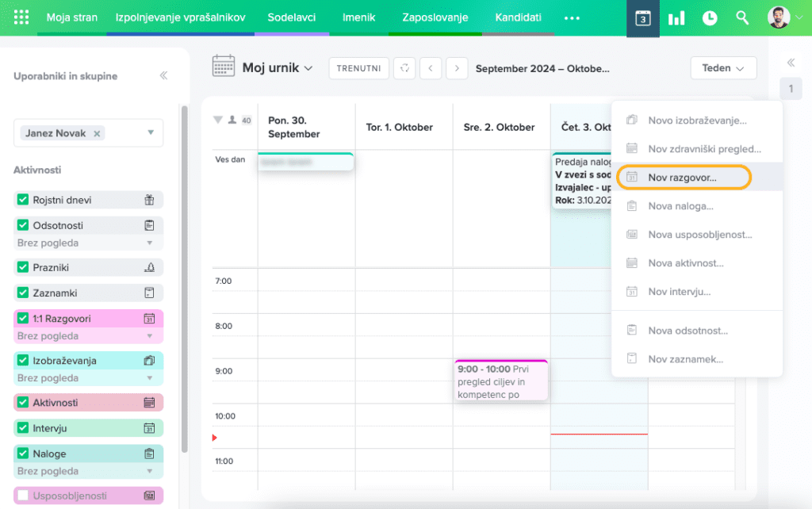Click the clock time-tracking icon
Viewport: 812px width, 509px height.
(x=710, y=18)
